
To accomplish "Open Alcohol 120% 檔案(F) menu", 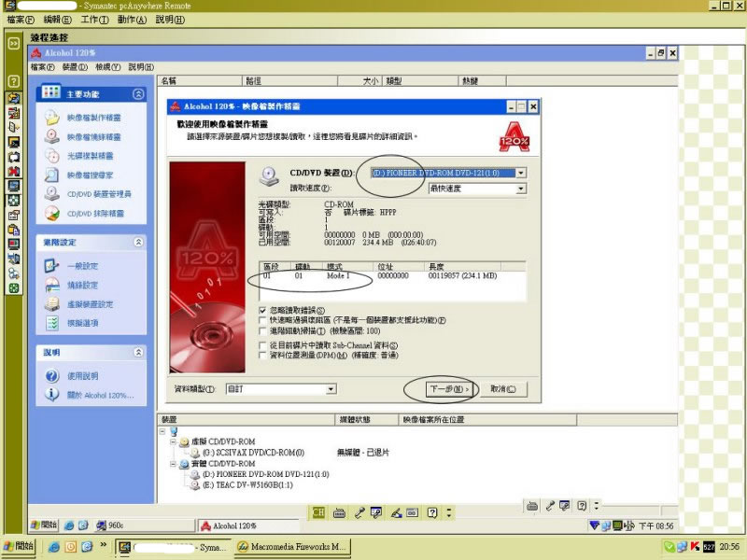I will pos(42,67).
